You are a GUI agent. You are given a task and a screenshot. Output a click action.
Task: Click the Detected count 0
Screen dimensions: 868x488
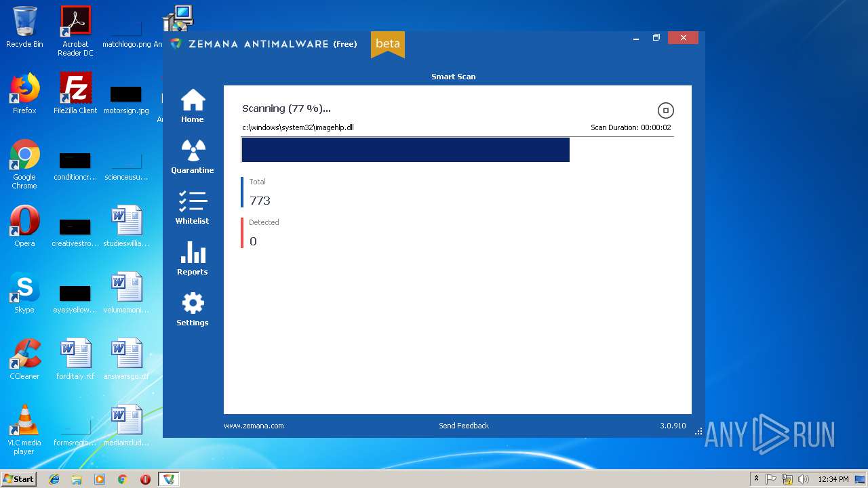[253, 241]
